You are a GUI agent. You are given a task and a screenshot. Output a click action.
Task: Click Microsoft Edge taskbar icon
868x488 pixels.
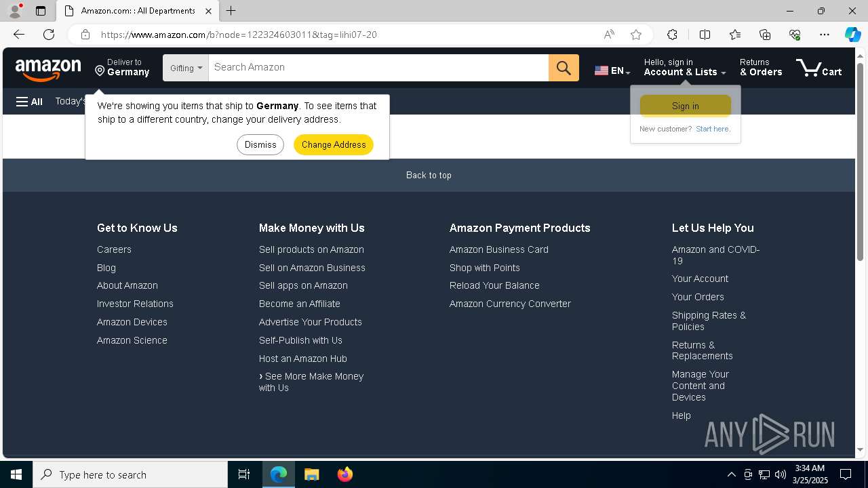point(279,474)
